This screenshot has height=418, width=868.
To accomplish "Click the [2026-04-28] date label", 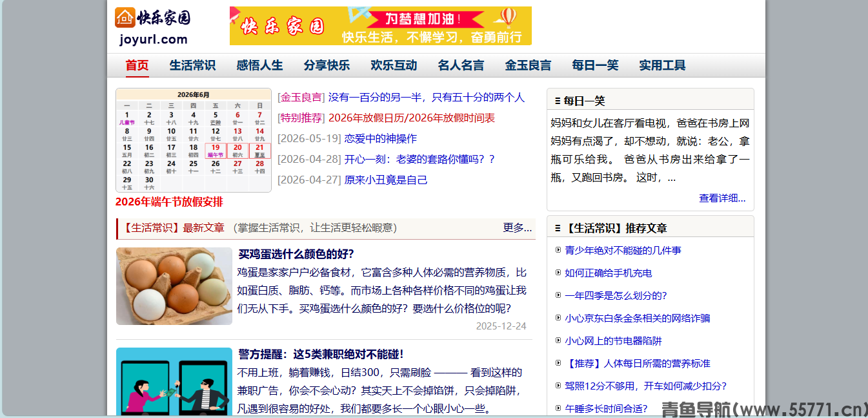I will [x=309, y=160].
